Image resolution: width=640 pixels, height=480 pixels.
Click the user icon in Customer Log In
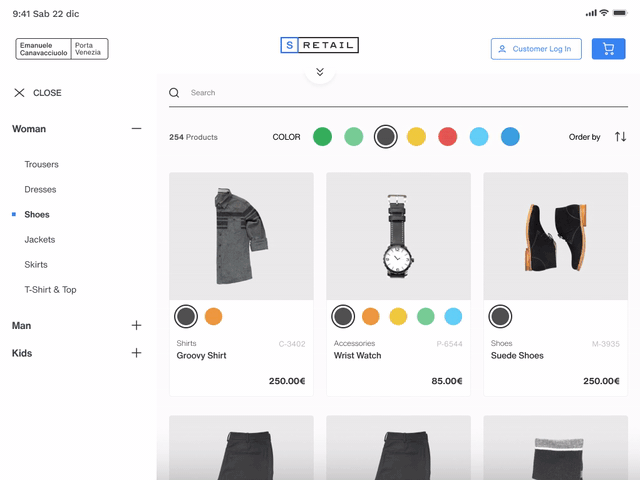tap(502, 49)
